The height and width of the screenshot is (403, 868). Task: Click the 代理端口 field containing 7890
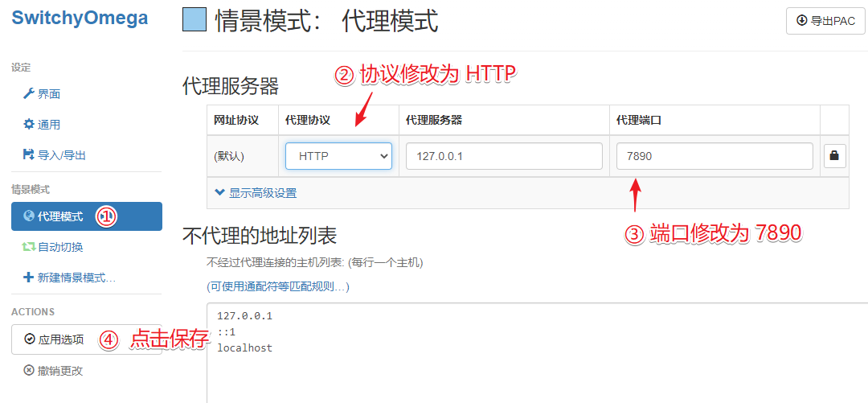(x=714, y=156)
